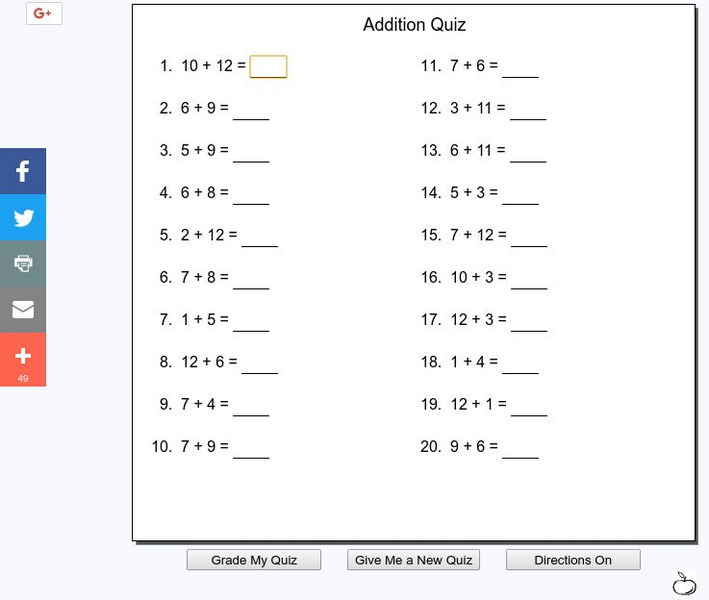Screen dimensions: 709x600
Task: Toggle the Directions On button
Action: point(572,560)
